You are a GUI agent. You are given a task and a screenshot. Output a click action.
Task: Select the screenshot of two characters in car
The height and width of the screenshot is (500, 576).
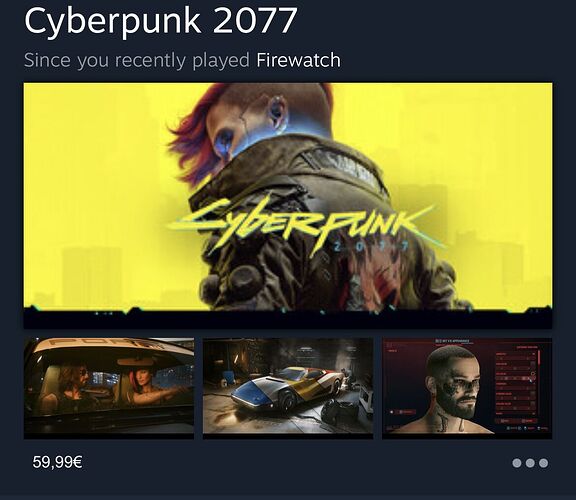(109, 388)
